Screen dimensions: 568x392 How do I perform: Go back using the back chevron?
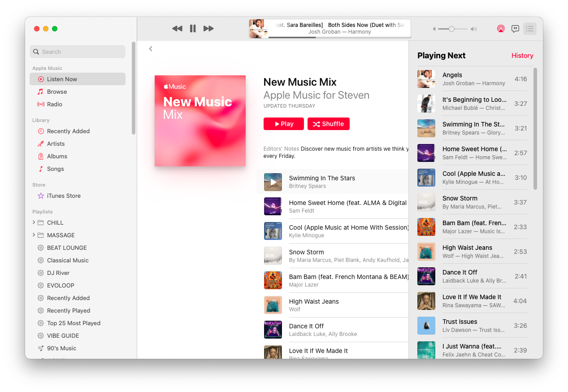pyautogui.click(x=151, y=48)
